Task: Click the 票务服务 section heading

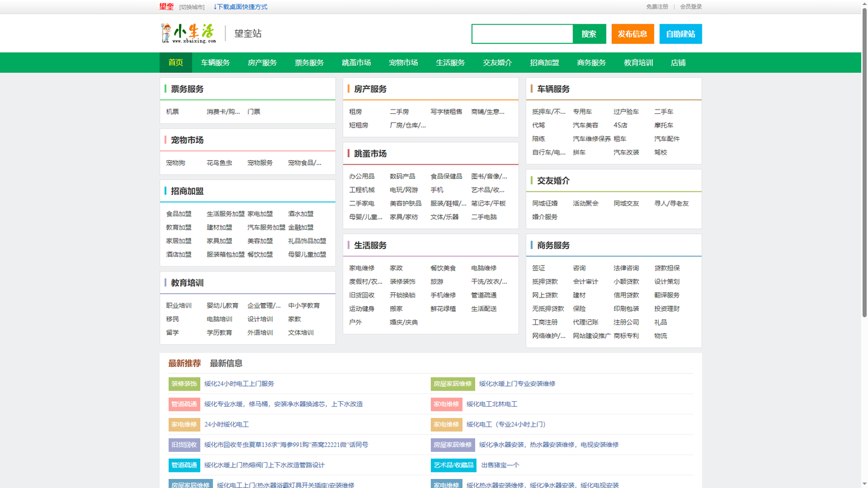Action: click(187, 89)
